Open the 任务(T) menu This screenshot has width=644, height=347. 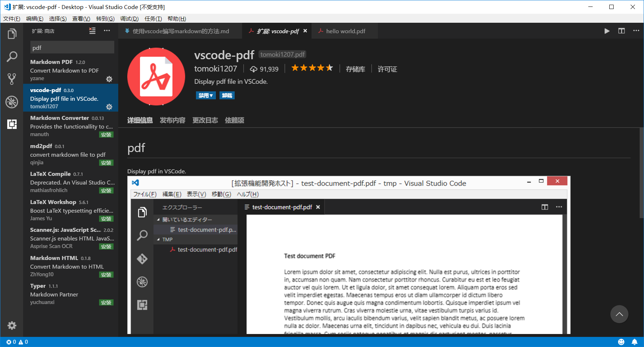153,19
